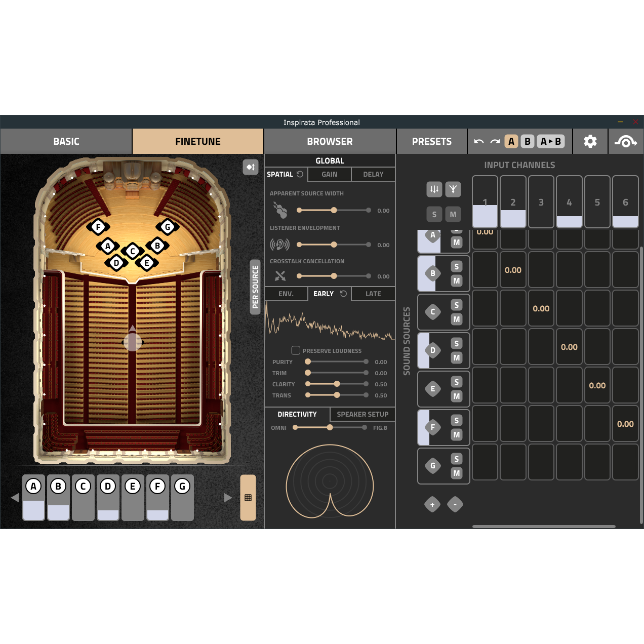
Task: Select the Apparent Source Width violin icon
Action: pos(280,209)
